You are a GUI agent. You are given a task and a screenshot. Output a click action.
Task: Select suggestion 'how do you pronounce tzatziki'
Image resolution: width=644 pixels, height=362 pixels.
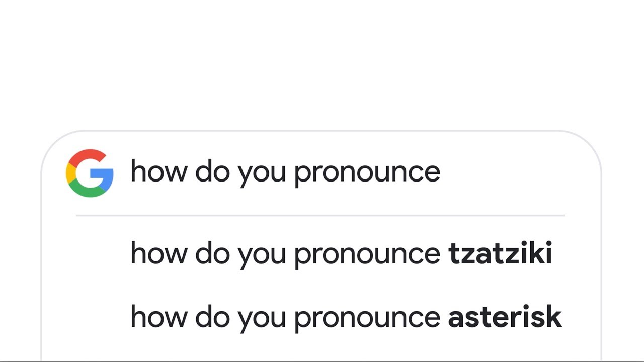pos(341,253)
